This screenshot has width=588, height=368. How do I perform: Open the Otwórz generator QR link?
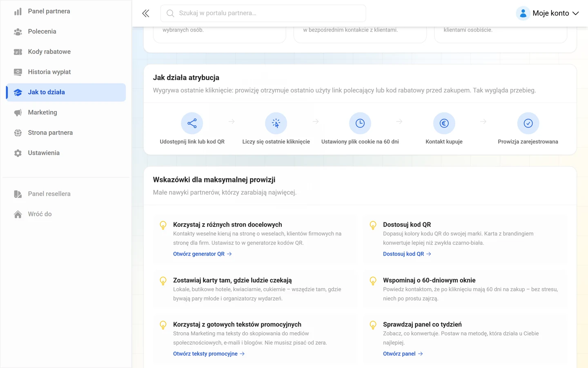[203, 254]
